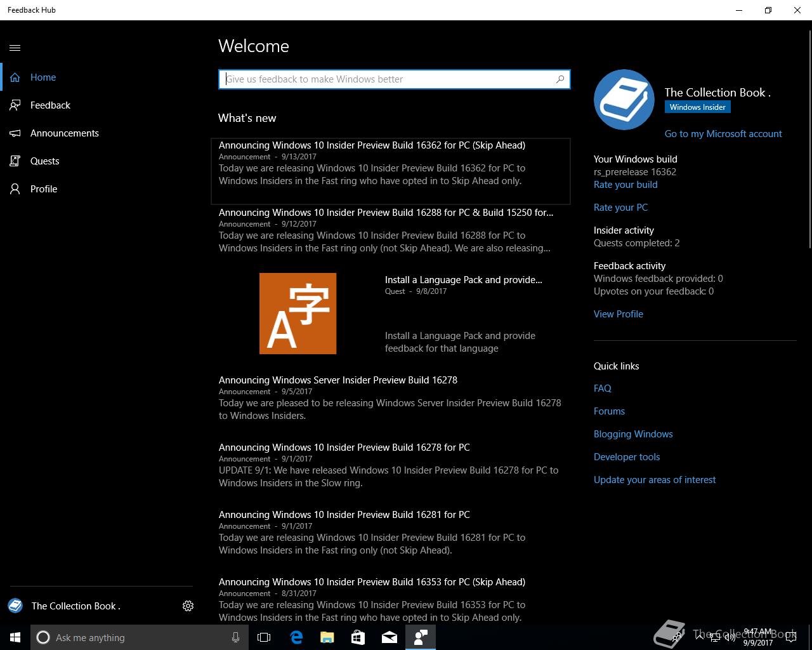Open Build 16353 Skip Ahead announcement
This screenshot has height=650, width=812.
click(391, 599)
